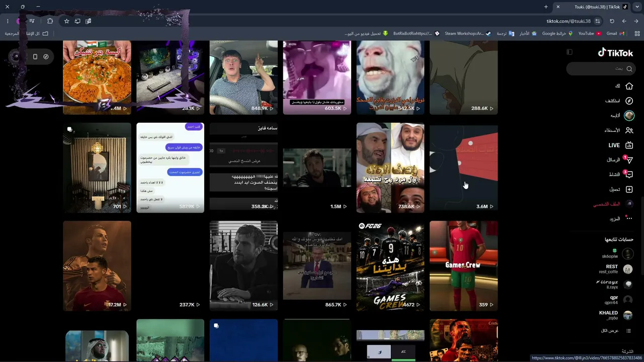Open the keyboard setup video with 28.1K views
This screenshot has width=644, height=362.
coord(170,77)
